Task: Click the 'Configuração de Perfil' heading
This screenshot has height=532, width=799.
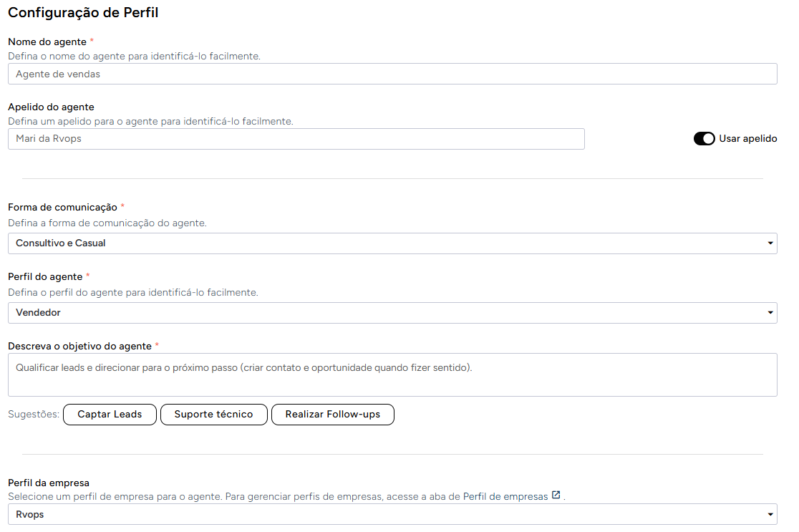Action: 83,14
